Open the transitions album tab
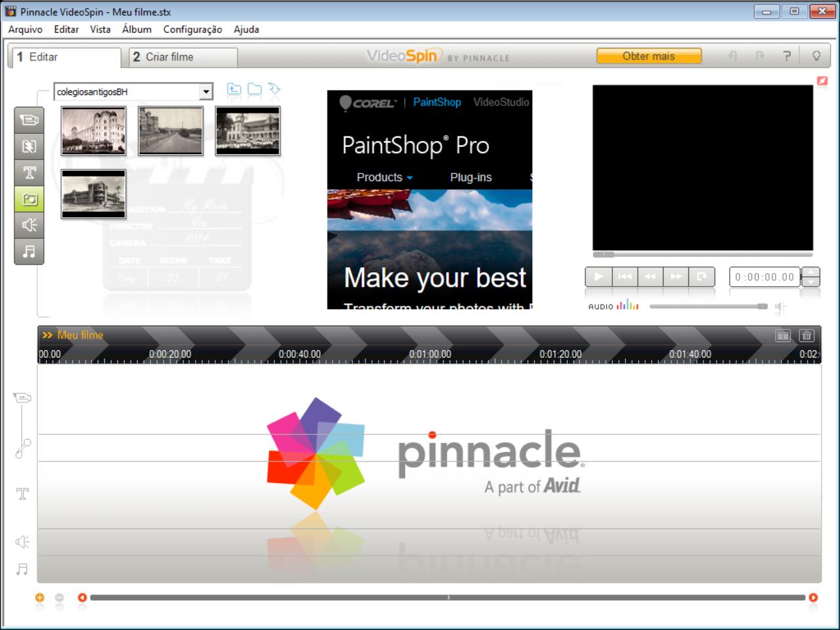Image resolution: width=840 pixels, height=630 pixels. (29, 146)
